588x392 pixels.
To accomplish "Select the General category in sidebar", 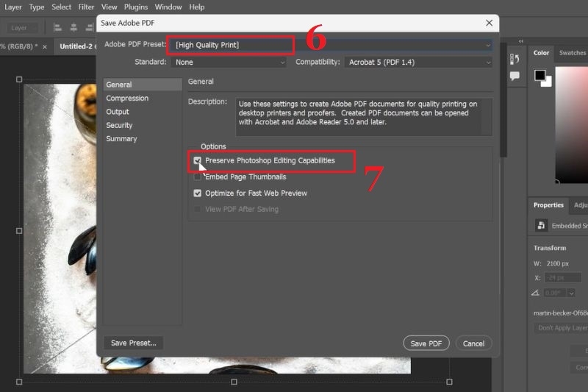I will pos(143,85).
